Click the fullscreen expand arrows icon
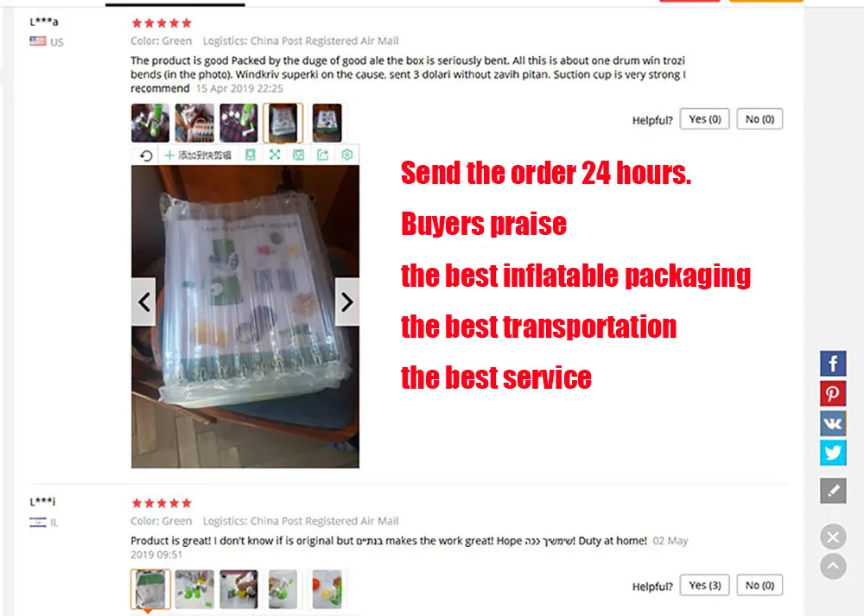 [x=275, y=155]
